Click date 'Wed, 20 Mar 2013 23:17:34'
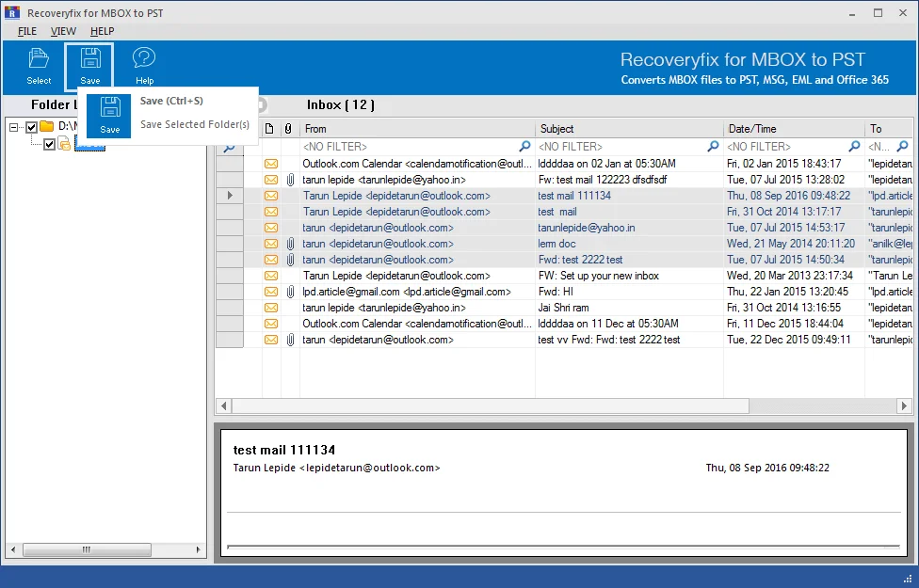 click(x=789, y=276)
